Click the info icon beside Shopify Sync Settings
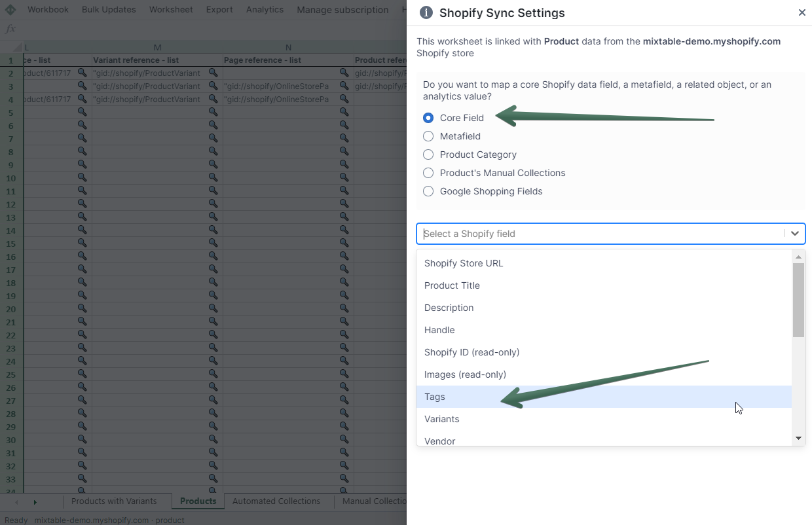 pos(426,13)
